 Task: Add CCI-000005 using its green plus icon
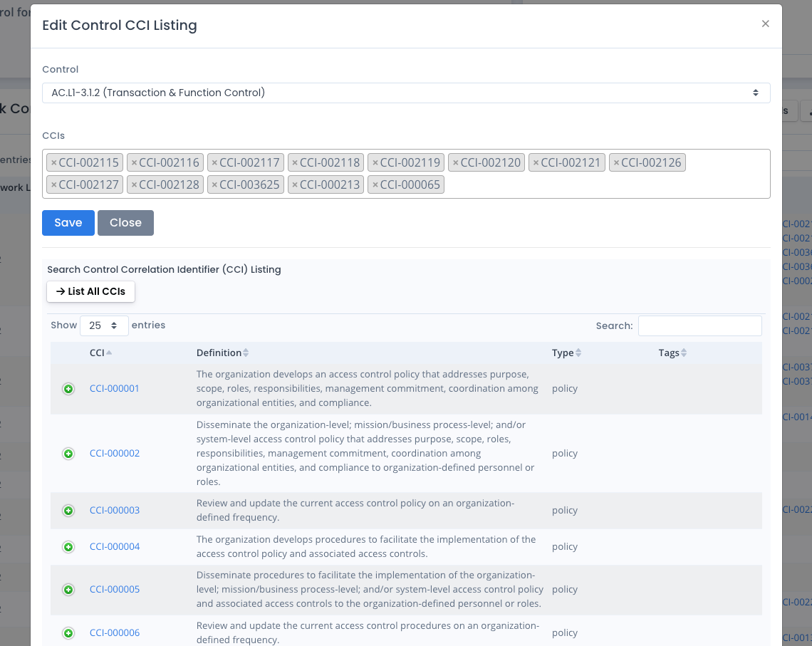(68, 590)
